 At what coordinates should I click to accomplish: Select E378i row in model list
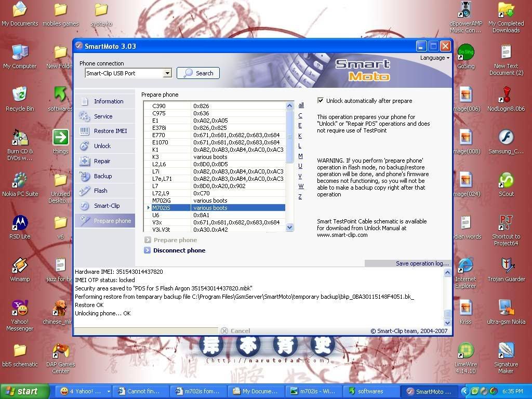point(215,128)
